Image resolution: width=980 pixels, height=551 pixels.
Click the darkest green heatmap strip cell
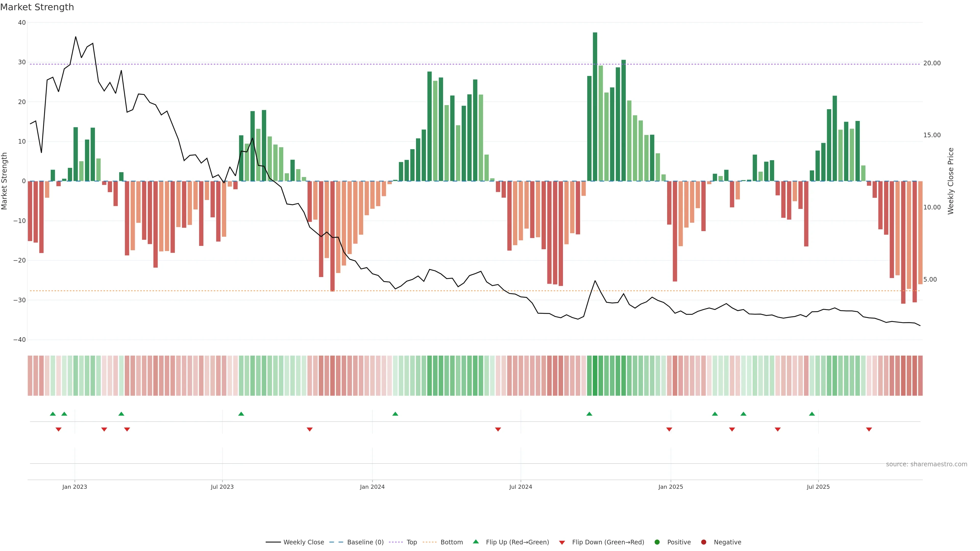(x=595, y=375)
